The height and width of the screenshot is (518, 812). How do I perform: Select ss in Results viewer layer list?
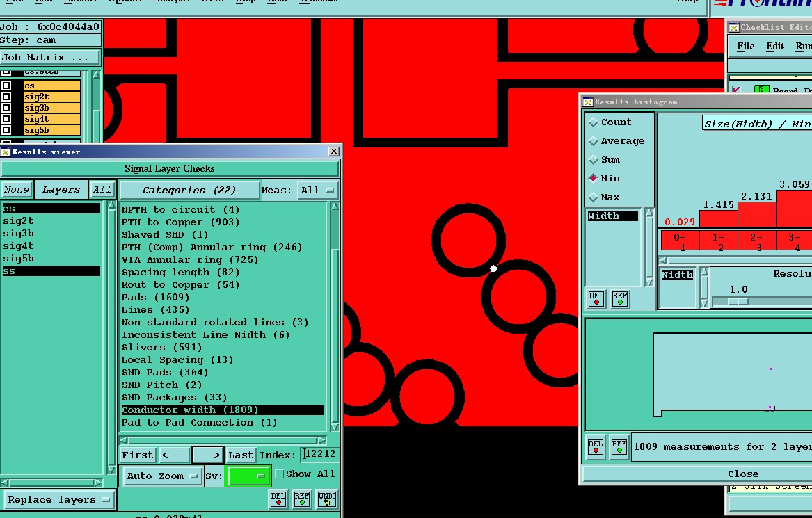[x=51, y=271]
